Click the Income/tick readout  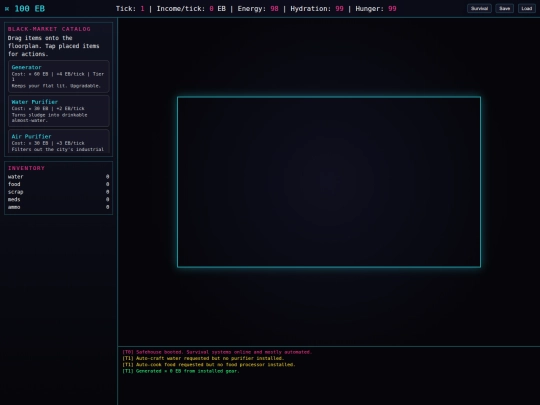(191, 9)
